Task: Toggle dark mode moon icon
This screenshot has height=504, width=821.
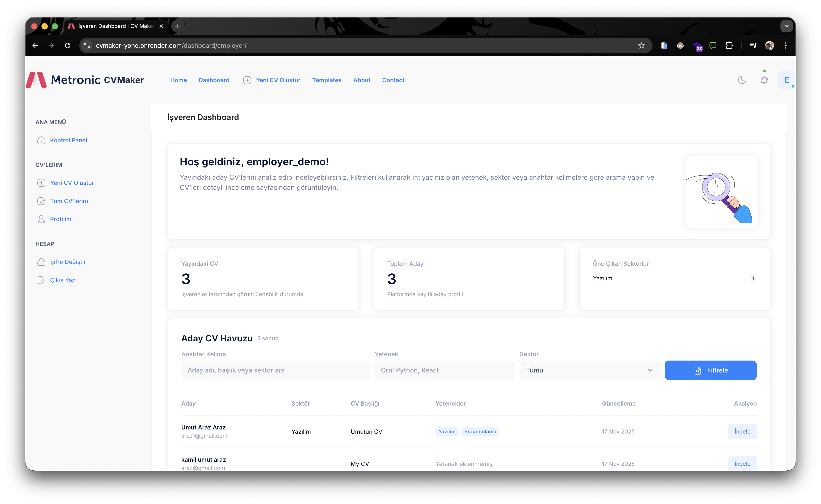Action: tap(742, 80)
